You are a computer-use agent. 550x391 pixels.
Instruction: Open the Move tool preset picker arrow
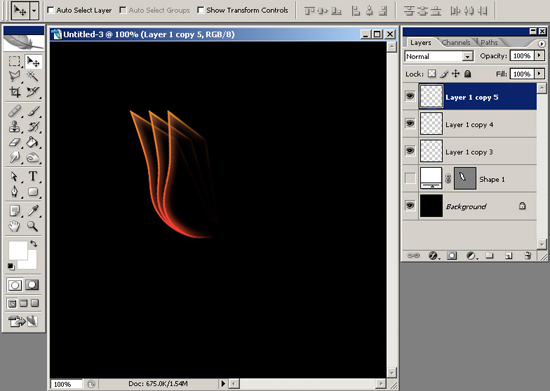pos(34,11)
